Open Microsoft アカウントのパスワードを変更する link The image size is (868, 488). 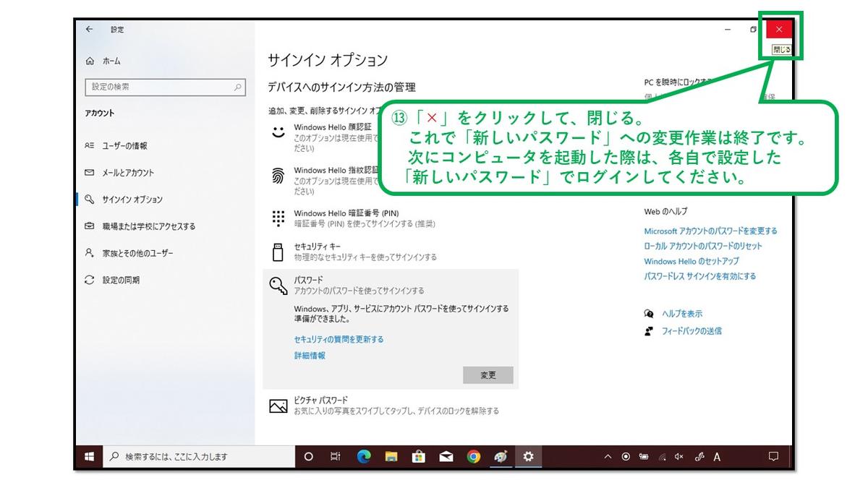point(710,231)
